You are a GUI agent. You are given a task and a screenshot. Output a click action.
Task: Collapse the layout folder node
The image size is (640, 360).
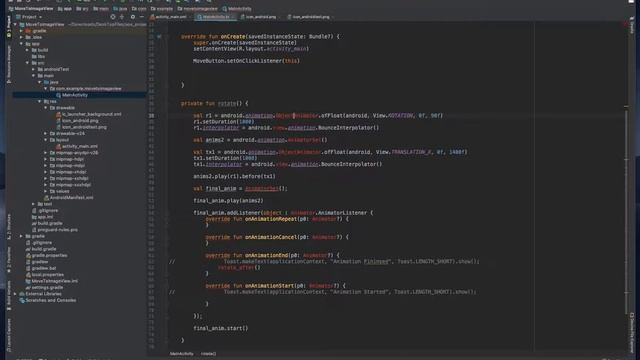46,140
